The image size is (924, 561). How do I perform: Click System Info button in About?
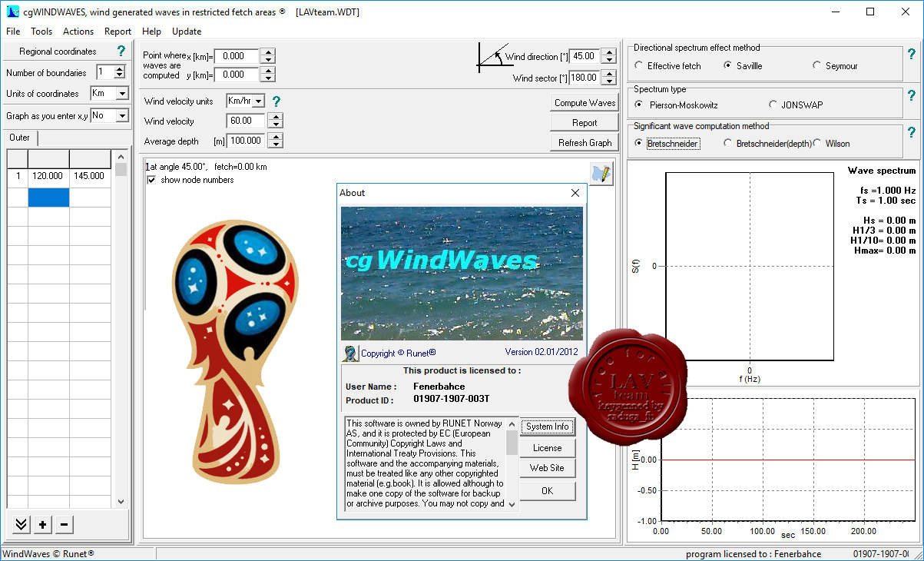coord(548,427)
